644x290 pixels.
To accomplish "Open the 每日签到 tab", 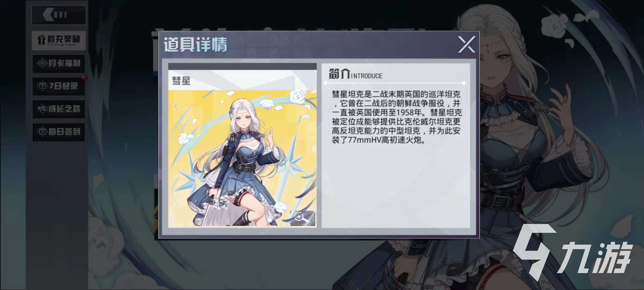I will point(59,132).
